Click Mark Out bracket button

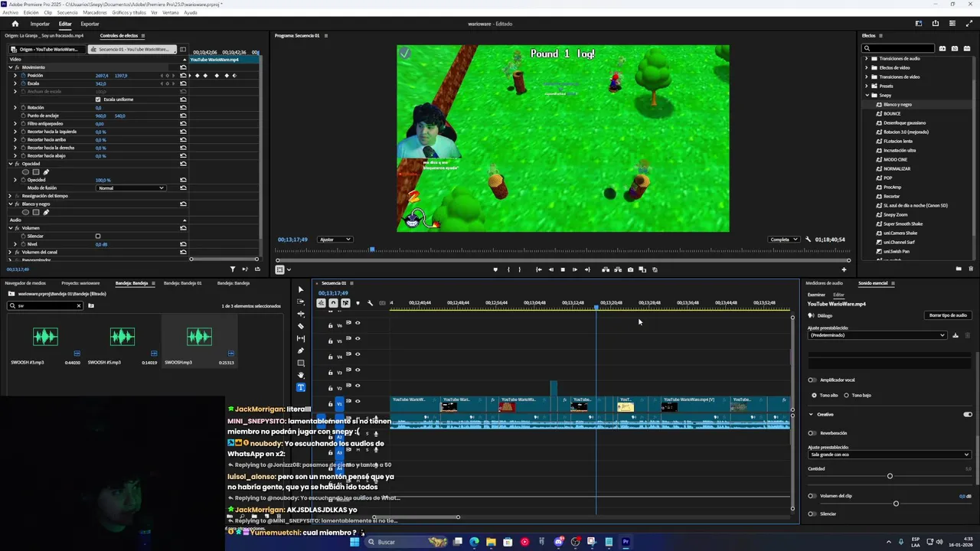pos(519,269)
